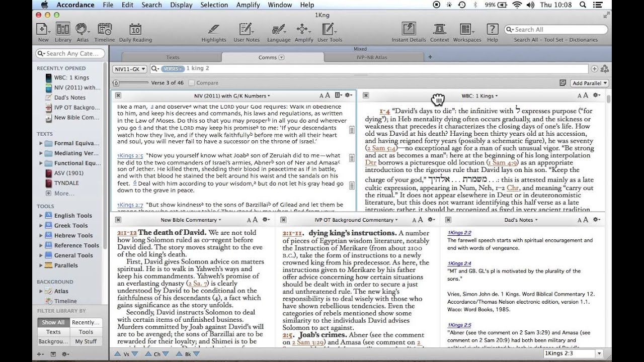Switch to the IVP-NB Atlas tab

coord(372,57)
